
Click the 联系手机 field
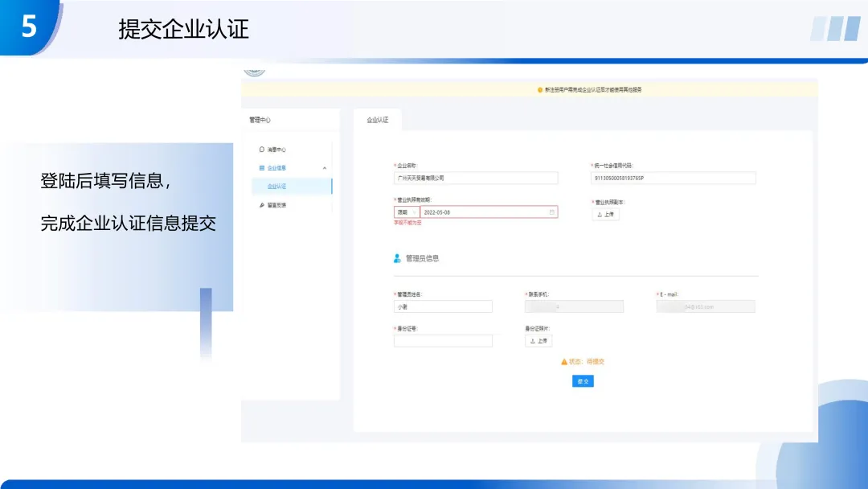click(x=574, y=306)
